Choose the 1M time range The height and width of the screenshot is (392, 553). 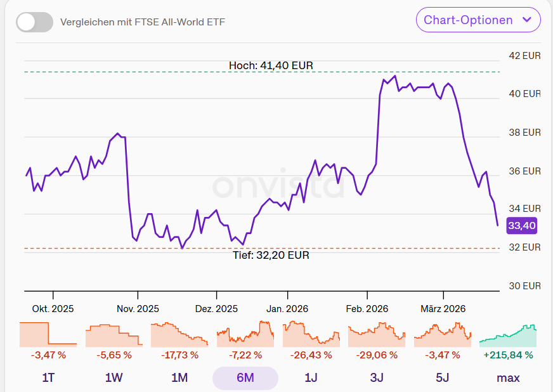pyautogui.click(x=179, y=378)
